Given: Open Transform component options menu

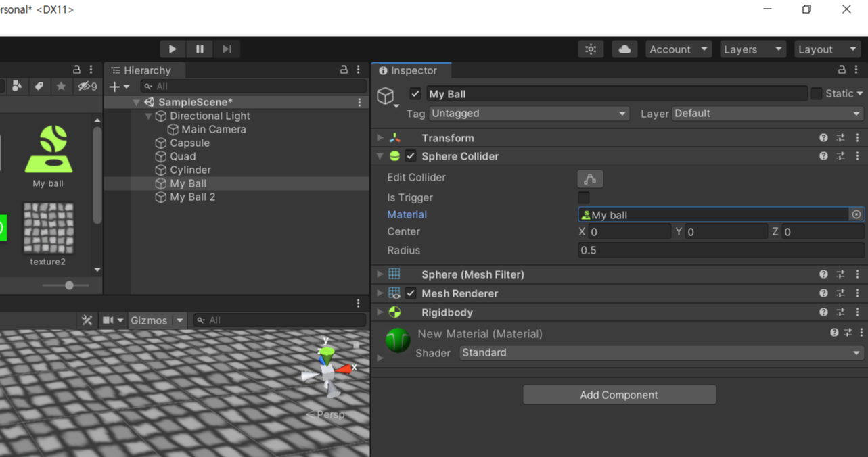Looking at the screenshot, I should pos(858,138).
